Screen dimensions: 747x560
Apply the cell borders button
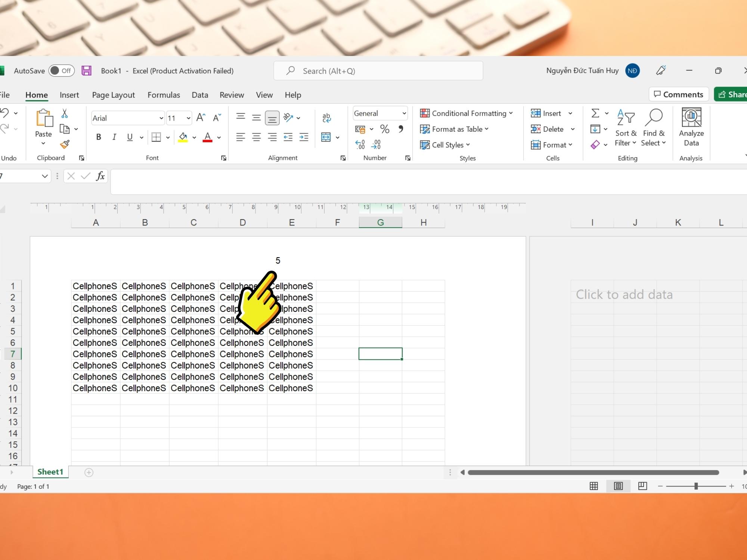coord(156,137)
